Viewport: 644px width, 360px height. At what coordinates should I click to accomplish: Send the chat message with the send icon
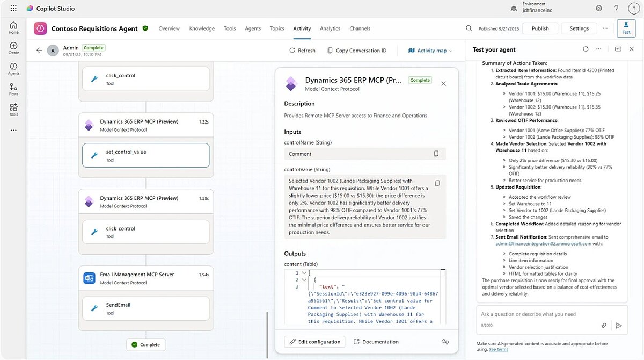click(619, 325)
